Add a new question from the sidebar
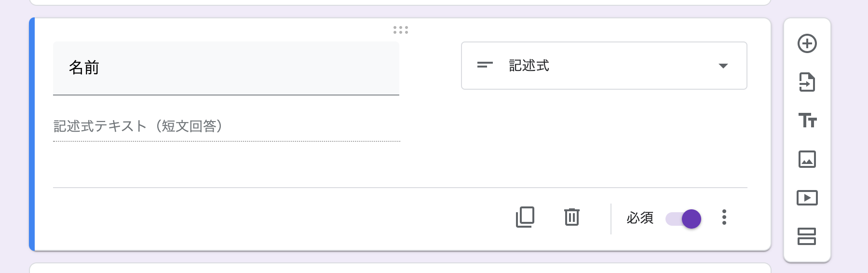The image size is (868, 273). 807,43
